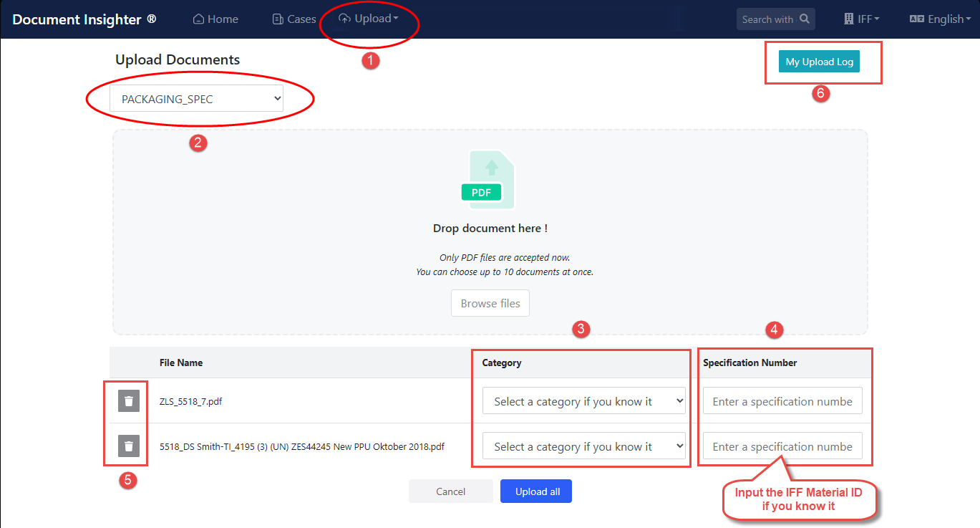980x528 pixels.
Task: Click trash icon for 5518_DS Smith file
Action: coord(128,446)
